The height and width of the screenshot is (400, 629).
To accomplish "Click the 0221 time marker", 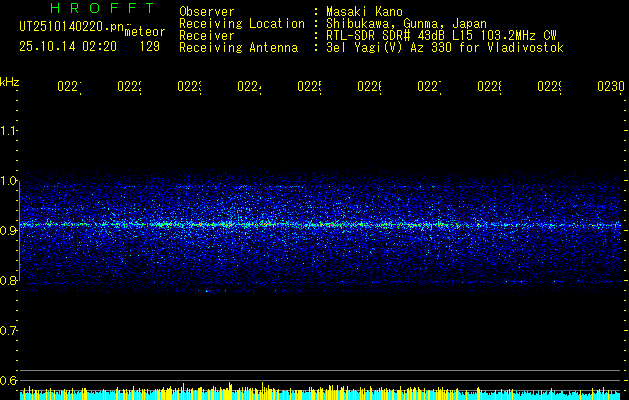I will (69, 87).
